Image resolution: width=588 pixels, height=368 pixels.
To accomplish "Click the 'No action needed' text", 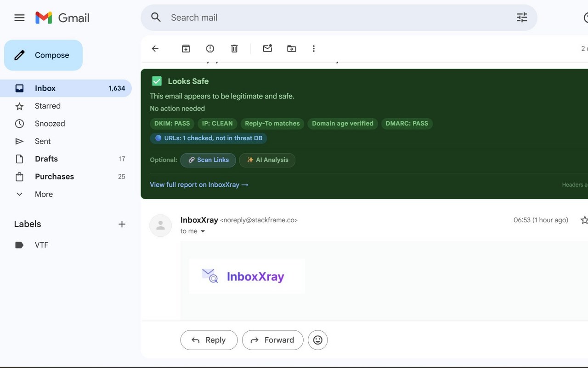I will pyautogui.click(x=177, y=109).
